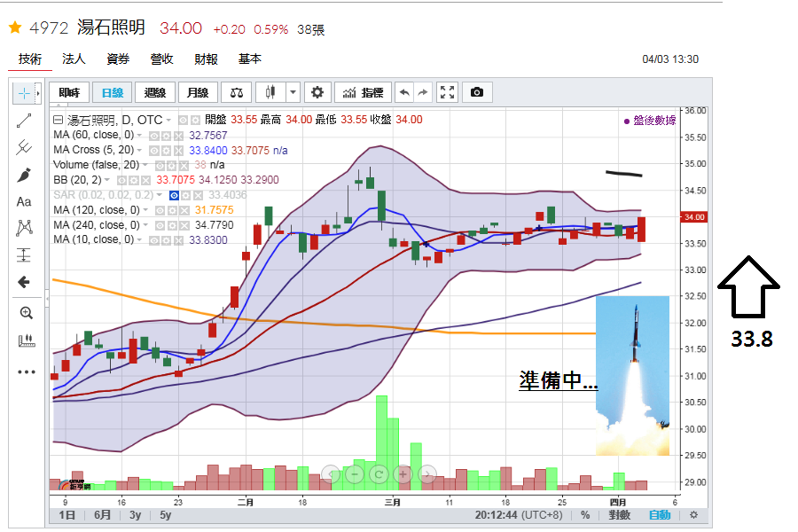Select the long position forecast tool
The image size is (798, 532).
(24, 254)
